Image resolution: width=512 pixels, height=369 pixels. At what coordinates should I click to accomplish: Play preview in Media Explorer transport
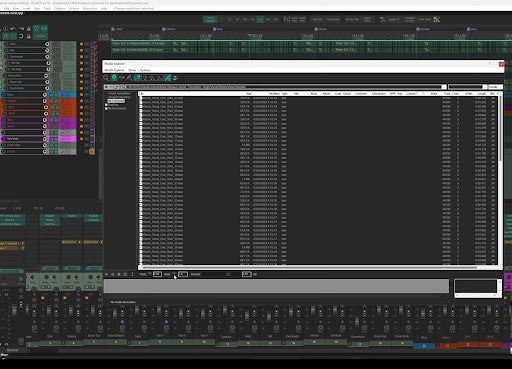tap(106, 274)
